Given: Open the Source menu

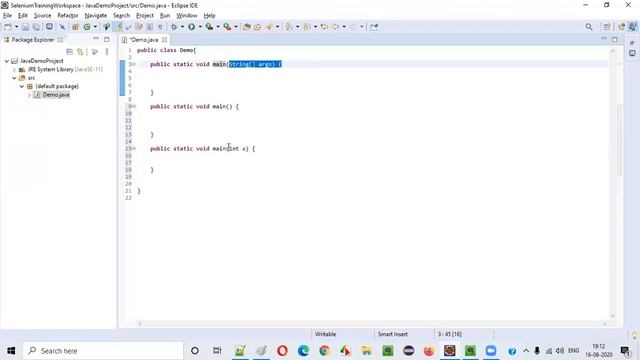Looking at the screenshot, I should pyautogui.click(x=42, y=16).
